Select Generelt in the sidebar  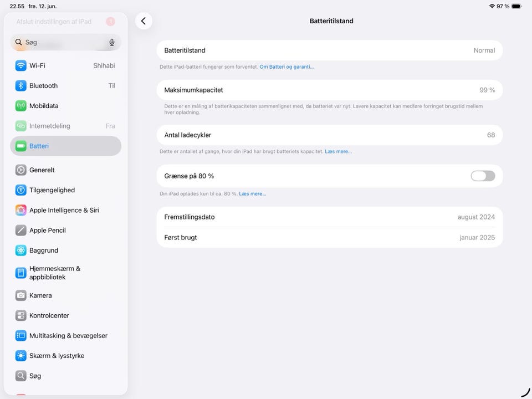click(x=65, y=170)
